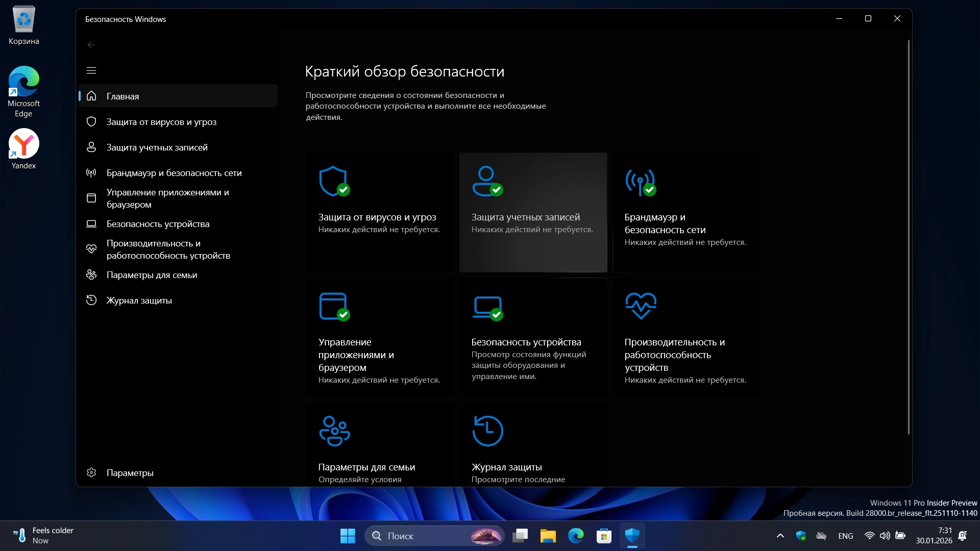
Task: Open Защита от вирусов и угроз sidebar item
Action: click(x=161, y=122)
